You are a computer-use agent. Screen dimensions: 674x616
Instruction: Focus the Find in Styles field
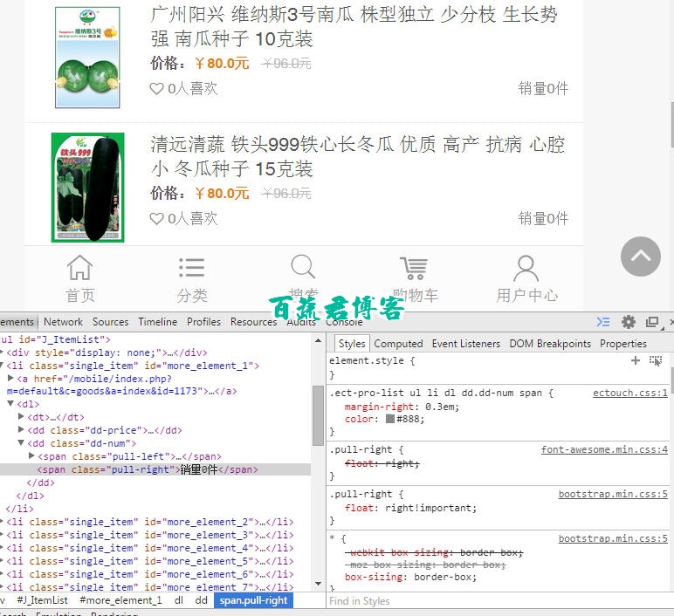click(x=499, y=601)
